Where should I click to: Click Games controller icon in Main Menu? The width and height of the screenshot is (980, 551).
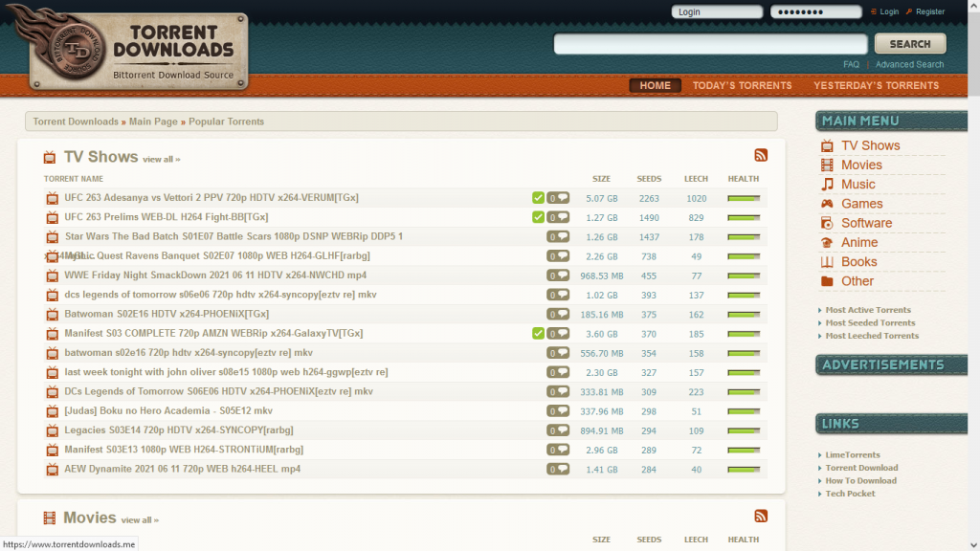click(827, 204)
